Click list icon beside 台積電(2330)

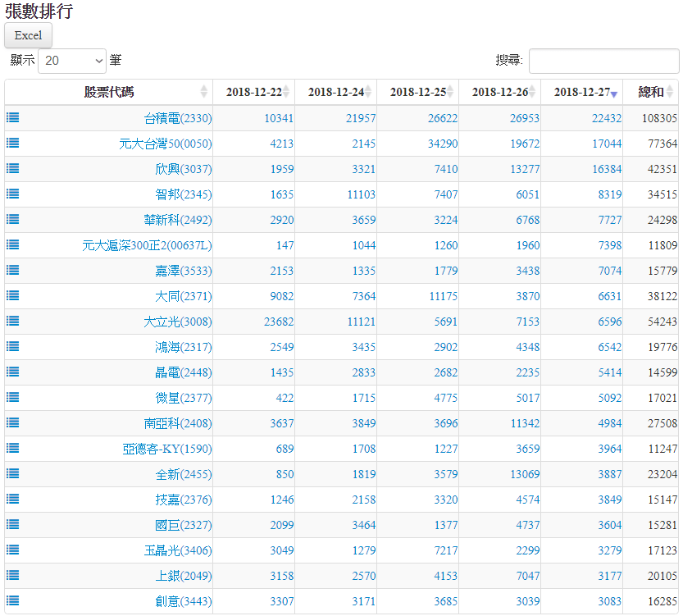[13, 118]
